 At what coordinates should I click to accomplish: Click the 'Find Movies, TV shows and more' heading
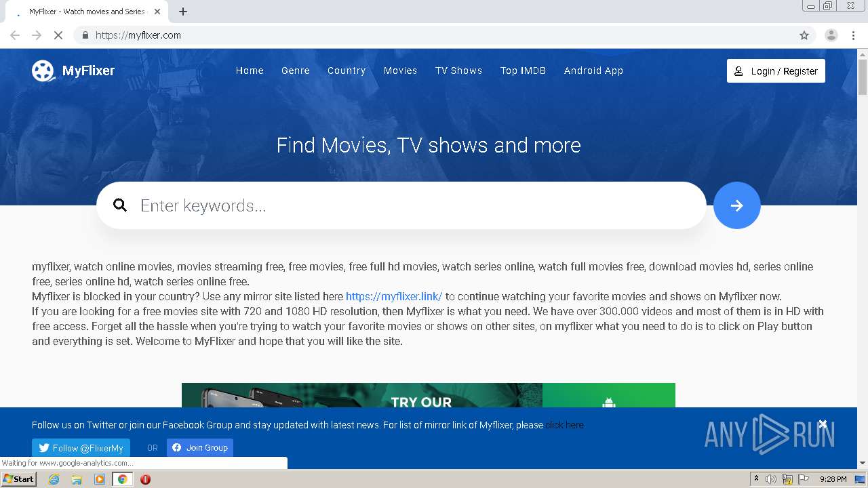[x=429, y=145]
